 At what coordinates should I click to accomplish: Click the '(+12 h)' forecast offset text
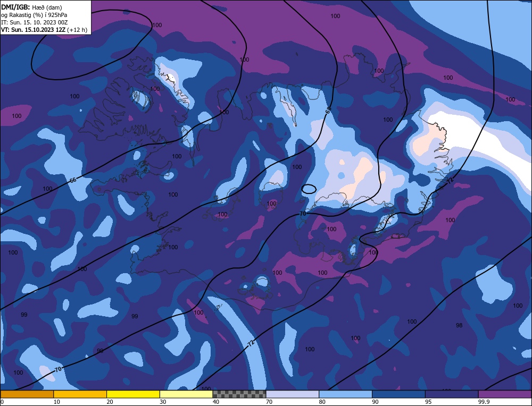[x=77, y=30]
